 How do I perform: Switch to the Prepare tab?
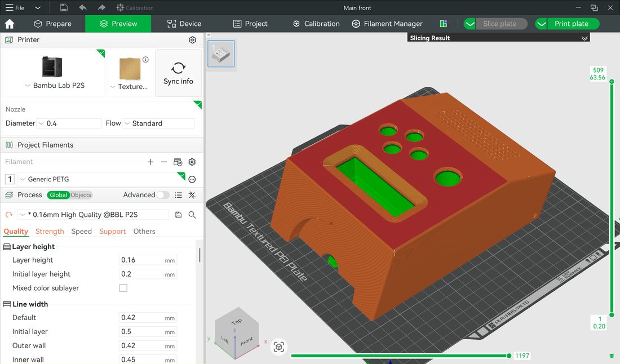(x=52, y=24)
